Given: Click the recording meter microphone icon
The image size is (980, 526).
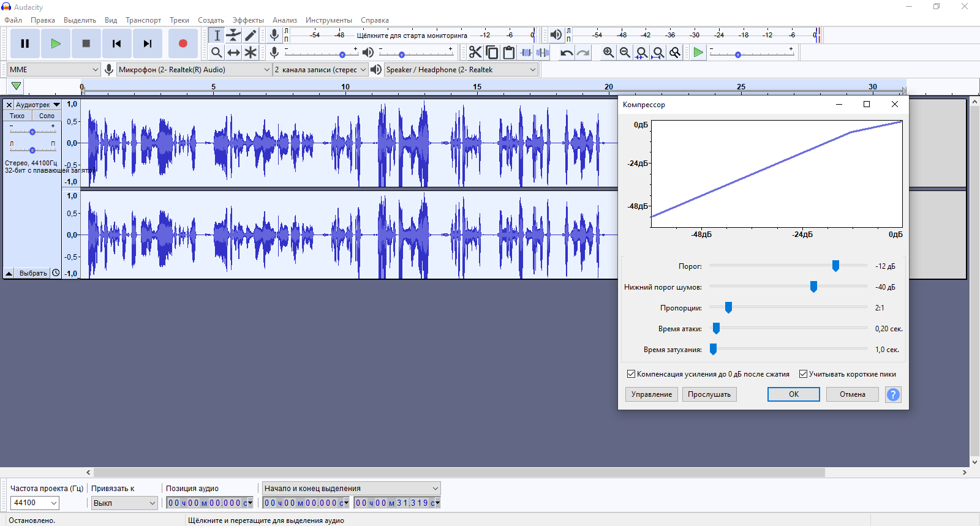Looking at the screenshot, I should point(274,35).
